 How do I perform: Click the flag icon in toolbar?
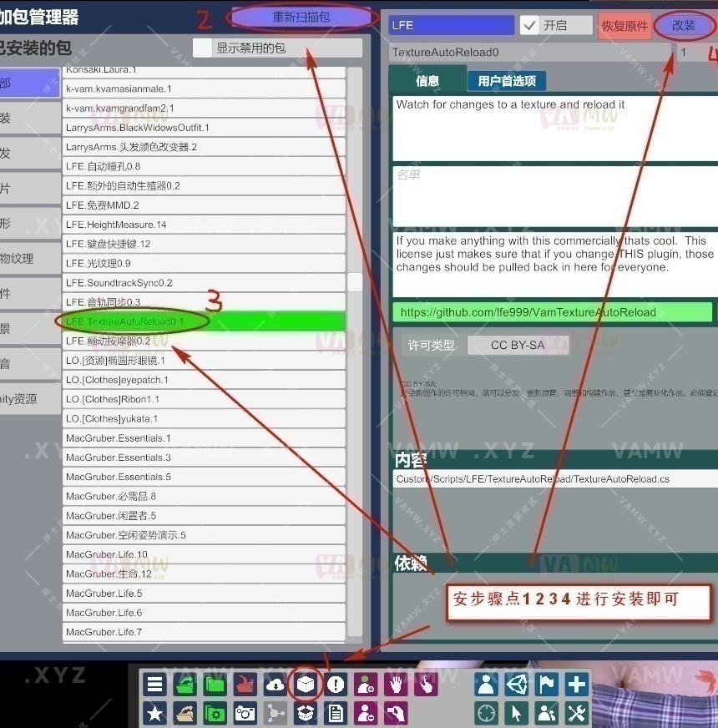tap(546, 685)
